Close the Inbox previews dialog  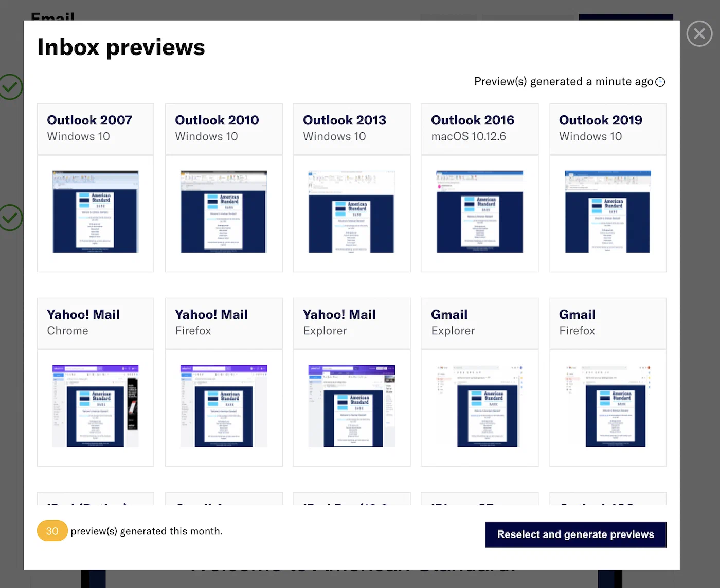point(699,34)
